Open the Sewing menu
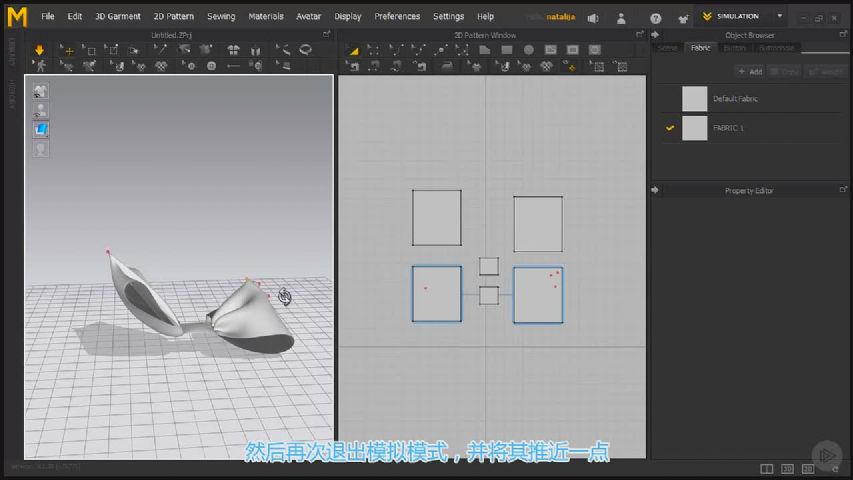This screenshot has height=480, width=853. click(x=221, y=16)
